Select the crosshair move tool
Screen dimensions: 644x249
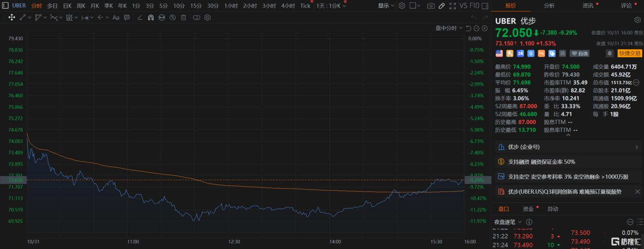(12, 18)
